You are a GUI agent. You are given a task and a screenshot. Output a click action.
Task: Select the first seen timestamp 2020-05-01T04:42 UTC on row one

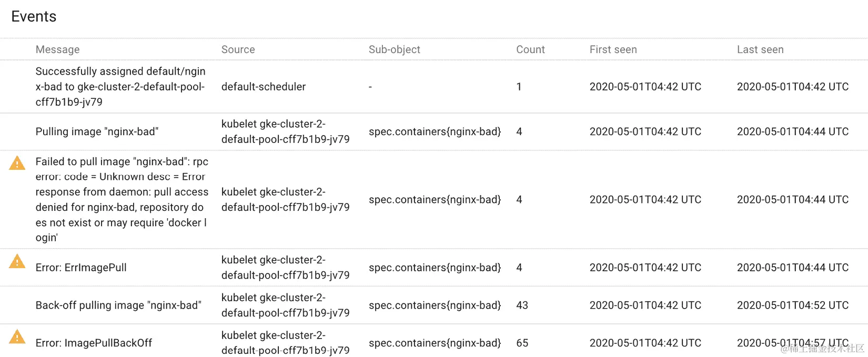coord(645,86)
